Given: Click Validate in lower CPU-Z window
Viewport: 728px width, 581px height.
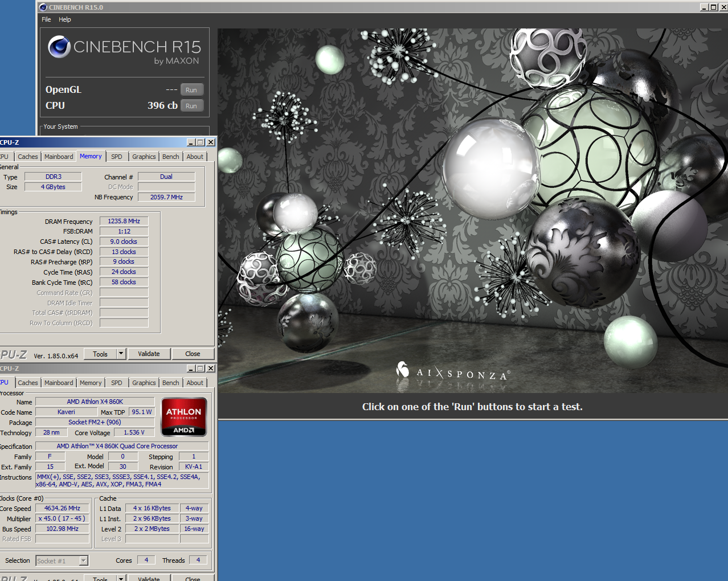Looking at the screenshot, I should coord(149,578).
